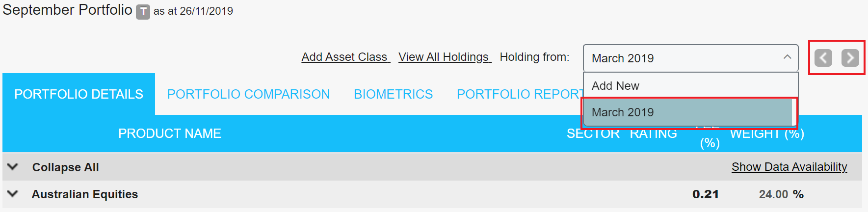The image size is (868, 212).
Task: Open the View All Holdings link
Action: point(445,57)
